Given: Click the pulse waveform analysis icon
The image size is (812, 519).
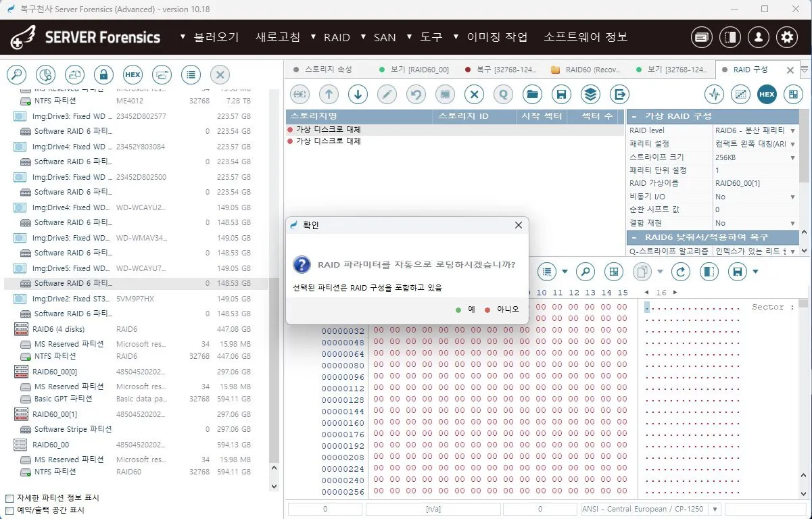Looking at the screenshot, I should 715,95.
